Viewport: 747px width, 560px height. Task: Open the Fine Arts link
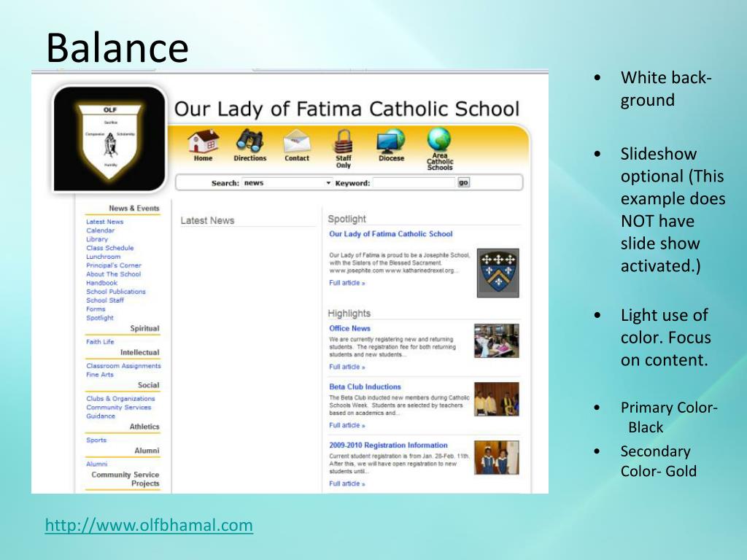[100, 375]
